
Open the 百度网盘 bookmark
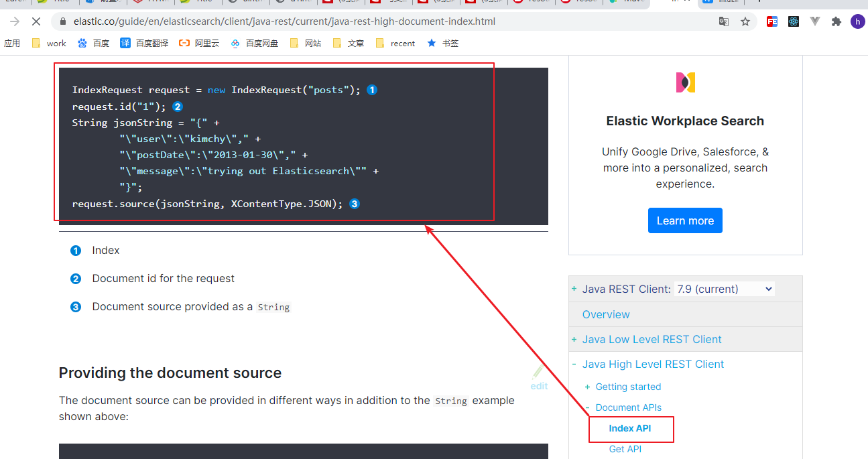click(x=254, y=43)
